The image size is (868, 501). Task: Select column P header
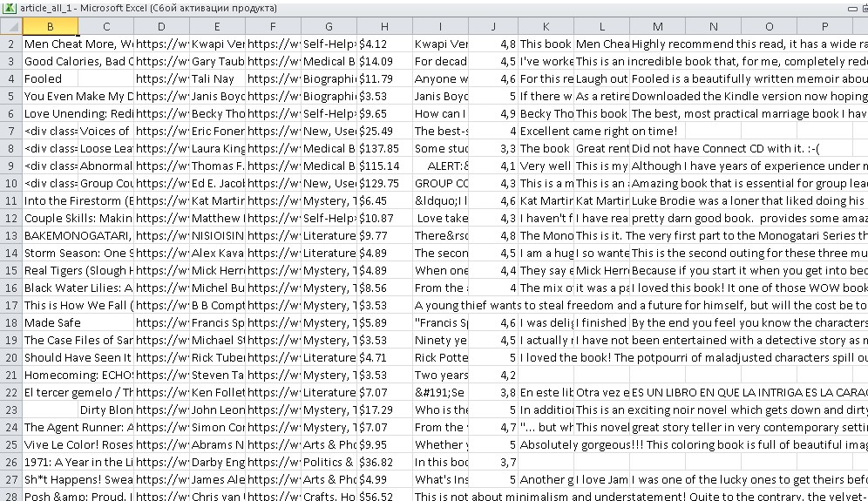tap(824, 26)
